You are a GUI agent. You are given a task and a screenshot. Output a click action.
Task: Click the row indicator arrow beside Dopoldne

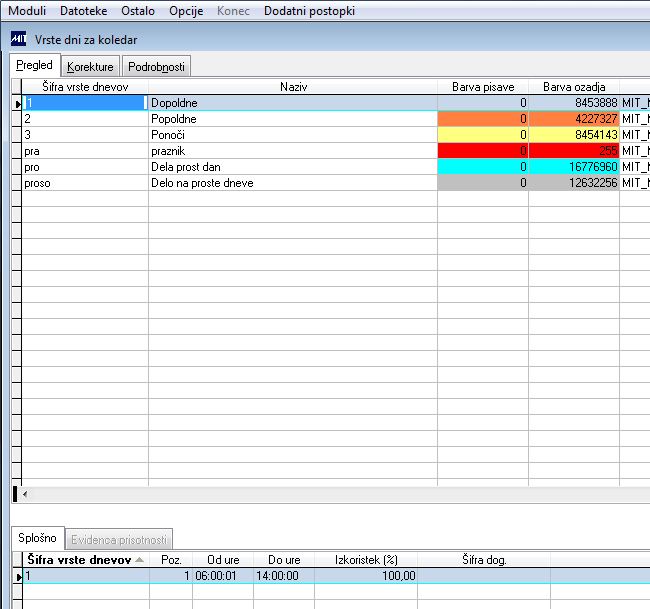click(x=17, y=104)
